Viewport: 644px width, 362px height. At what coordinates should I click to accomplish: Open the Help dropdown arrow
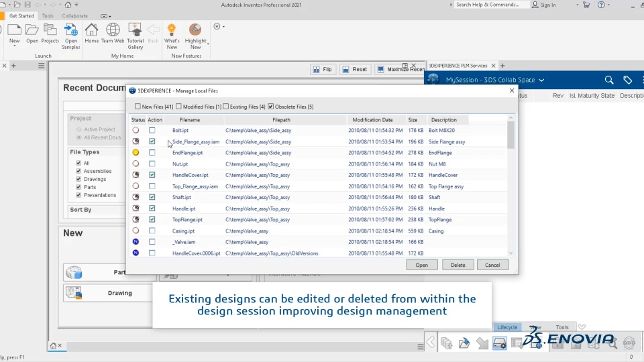click(x=608, y=5)
